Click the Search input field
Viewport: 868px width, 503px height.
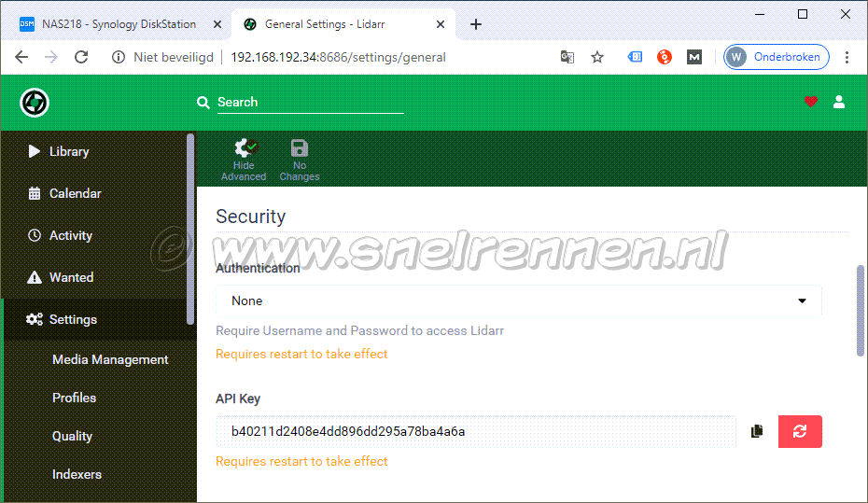coord(310,103)
